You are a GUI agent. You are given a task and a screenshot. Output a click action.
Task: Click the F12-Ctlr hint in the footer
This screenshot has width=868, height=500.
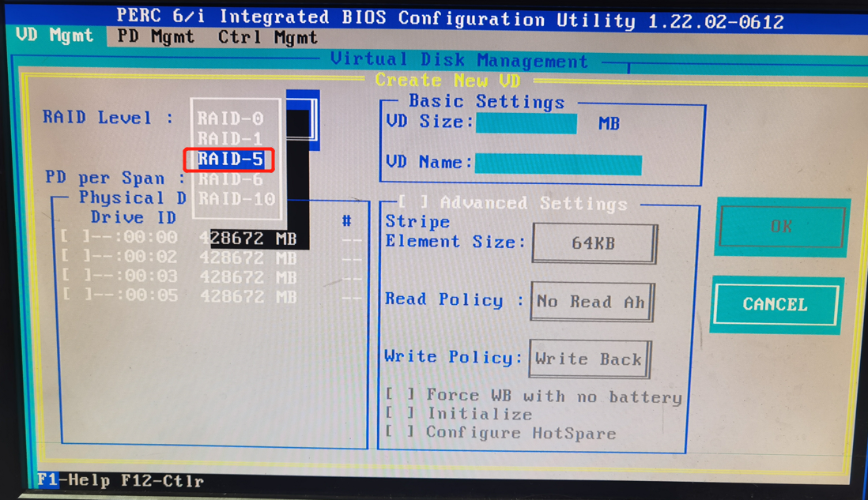click(x=162, y=480)
